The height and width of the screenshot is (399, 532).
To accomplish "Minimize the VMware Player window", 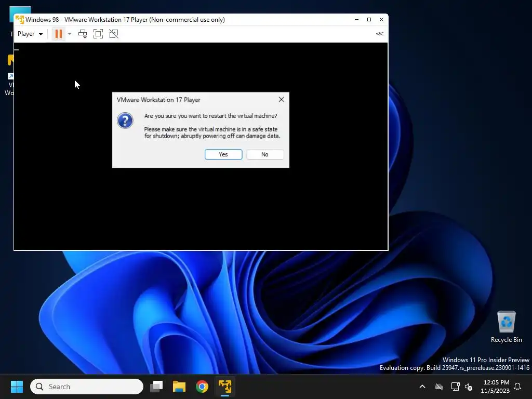I will pyautogui.click(x=356, y=19).
